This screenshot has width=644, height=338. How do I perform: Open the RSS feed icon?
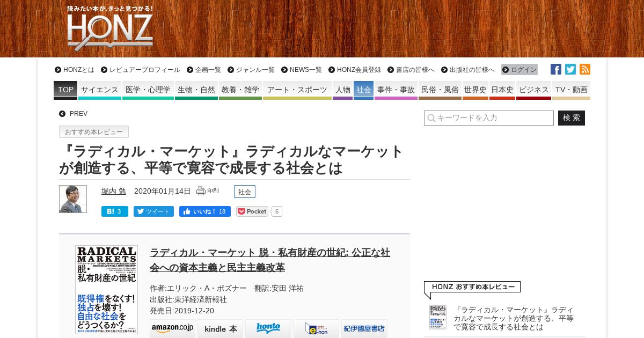pyautogui.click(x=585, y=69)
